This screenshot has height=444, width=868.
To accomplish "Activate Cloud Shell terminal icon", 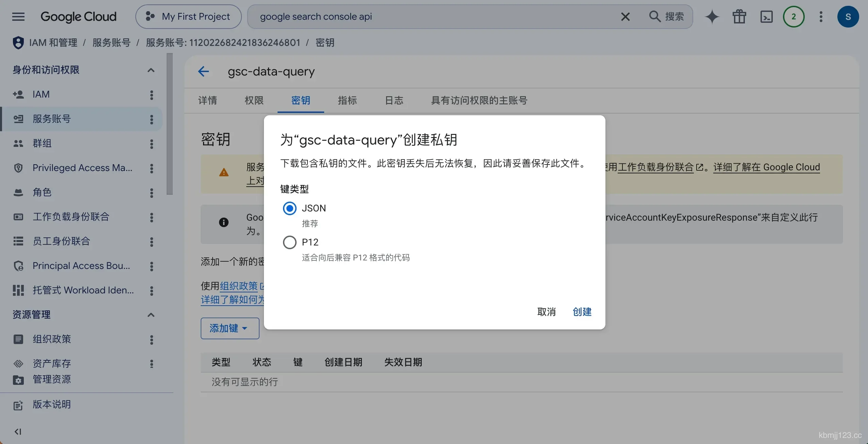I will [766, 16].
